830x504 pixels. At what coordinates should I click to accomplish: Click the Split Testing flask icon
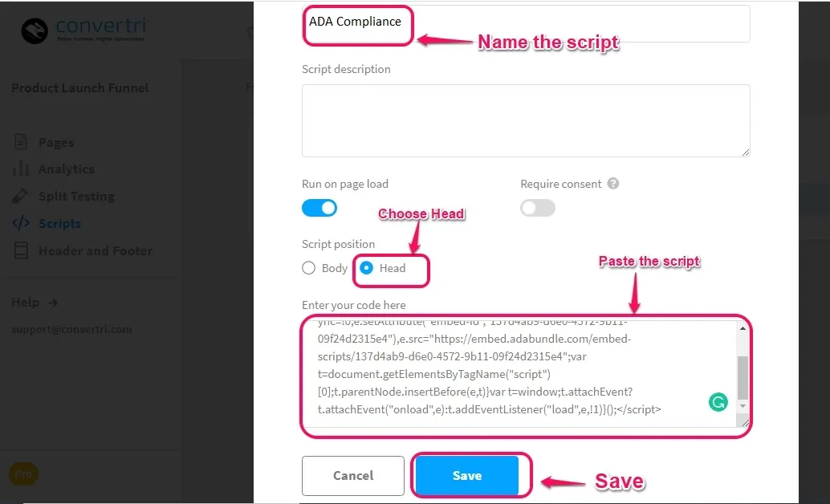tap(20, 196)
